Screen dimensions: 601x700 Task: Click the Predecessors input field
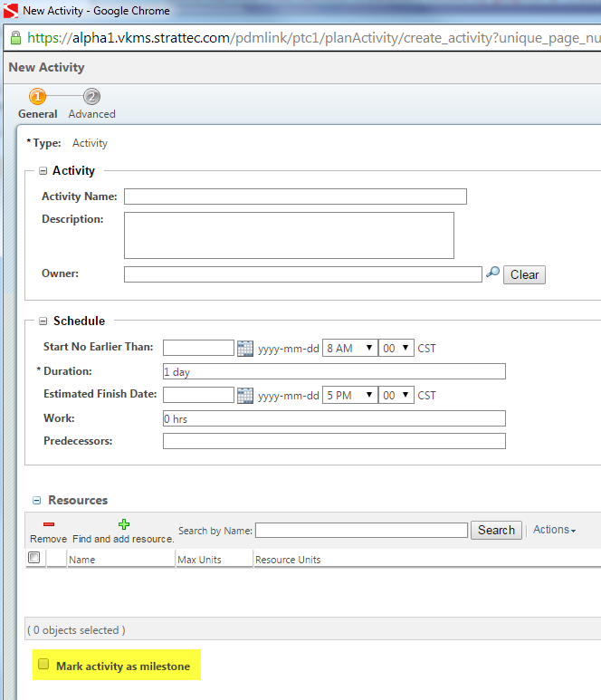[334, 441]
